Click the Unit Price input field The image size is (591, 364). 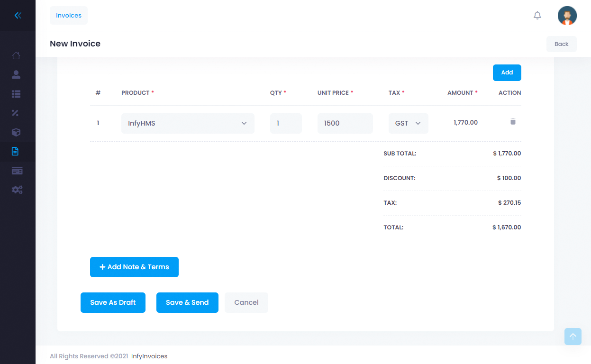pyautogui.click(x=345, y=123)
